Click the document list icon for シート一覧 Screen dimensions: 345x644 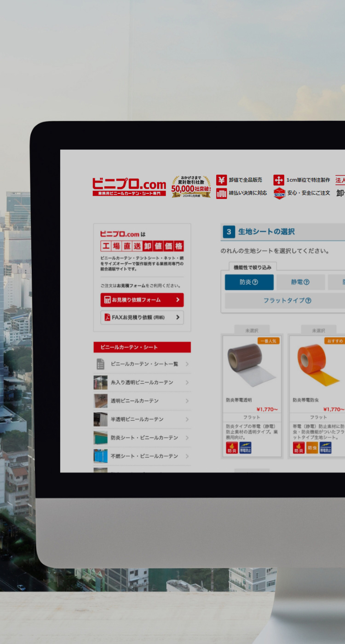pos(100,364)
